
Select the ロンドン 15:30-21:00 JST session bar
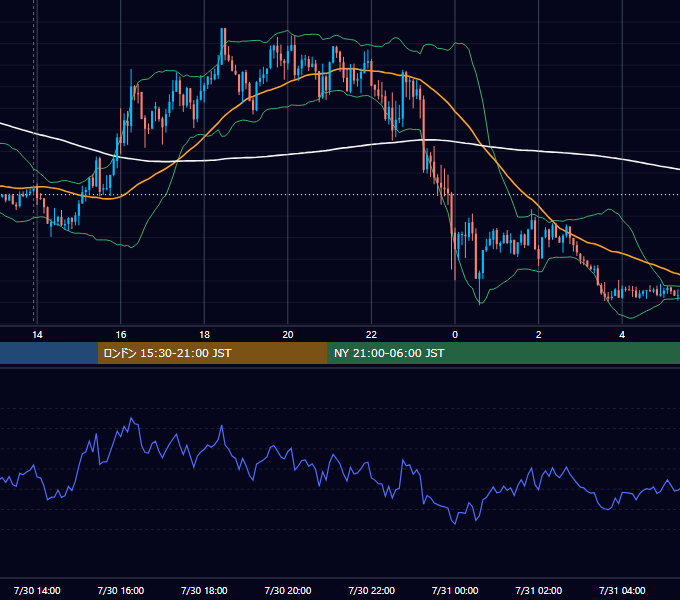(212, 353)
